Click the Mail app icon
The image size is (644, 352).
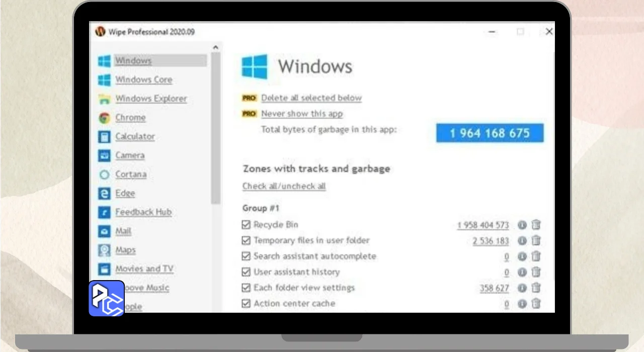[104, 231]
